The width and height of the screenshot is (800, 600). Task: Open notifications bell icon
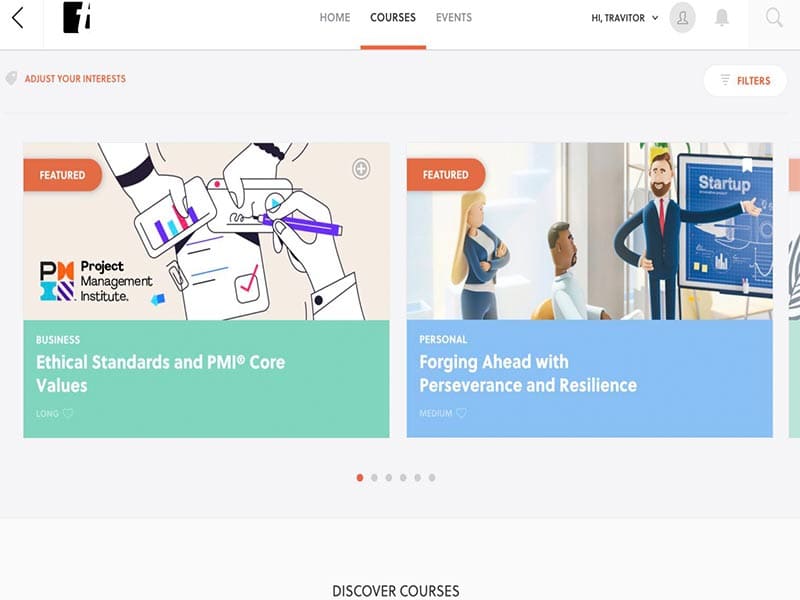(721, 18)
